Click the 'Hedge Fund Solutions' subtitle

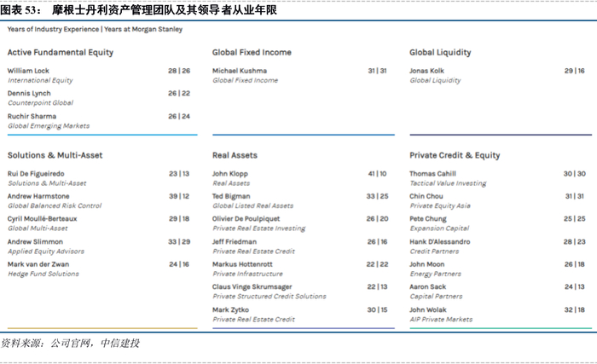tap(43, 274)
